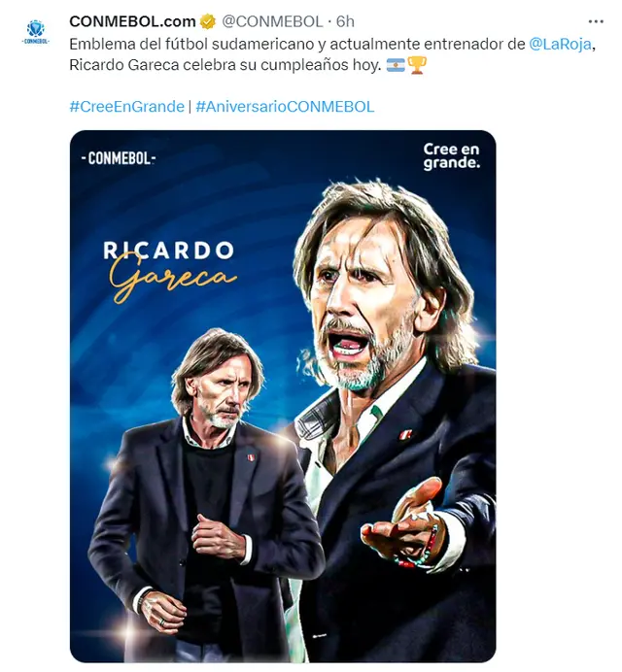Click the trophy emoji in the tweet
The height and width of the screenshot is (672, 622).
(x=417, y=66)
